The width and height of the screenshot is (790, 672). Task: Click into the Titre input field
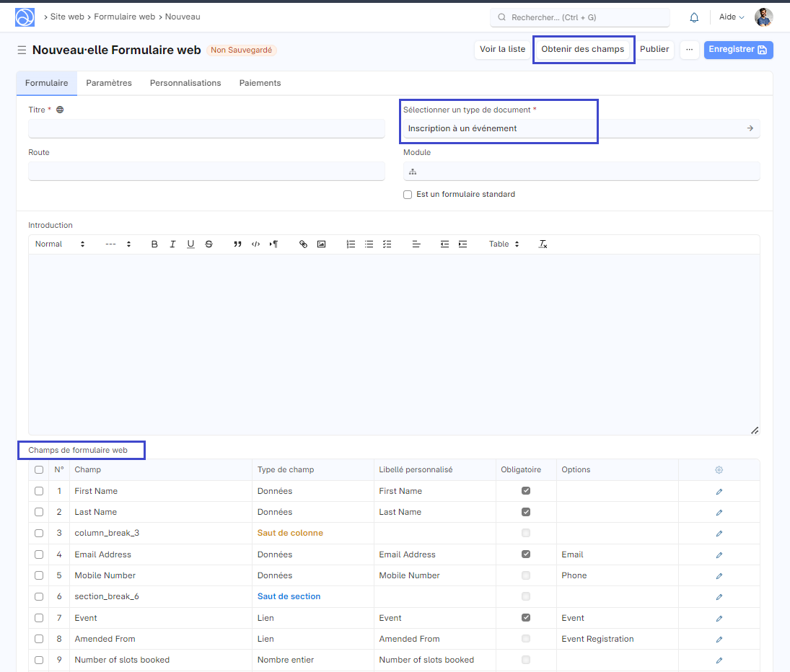(206, 128)
